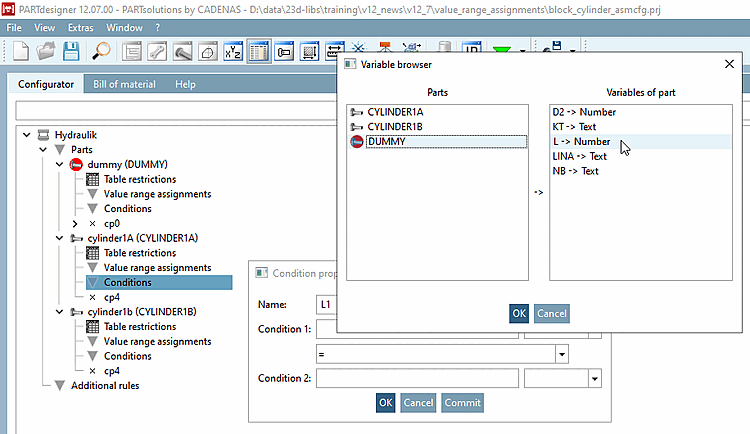Click Table restrictions icon under cylinder1A
The image size is (750, 434).
92,253
